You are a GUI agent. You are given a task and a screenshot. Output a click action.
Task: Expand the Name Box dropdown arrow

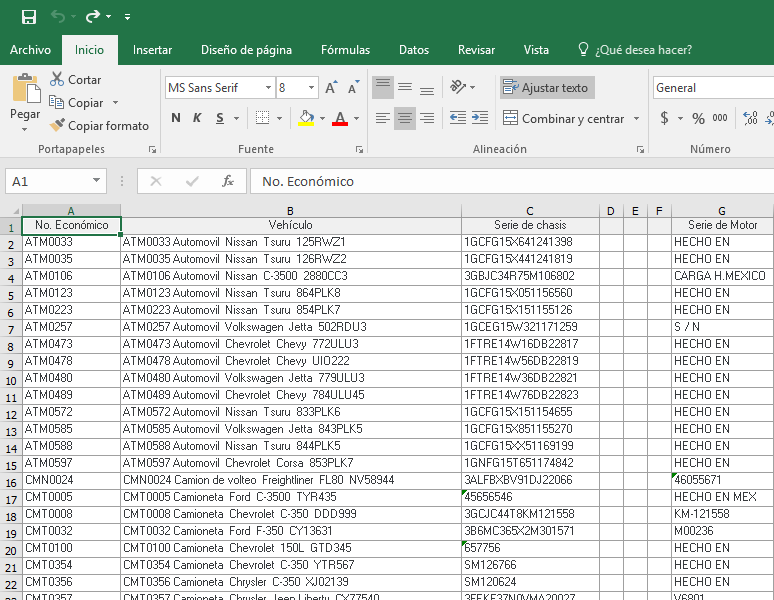tap(97, 181)
